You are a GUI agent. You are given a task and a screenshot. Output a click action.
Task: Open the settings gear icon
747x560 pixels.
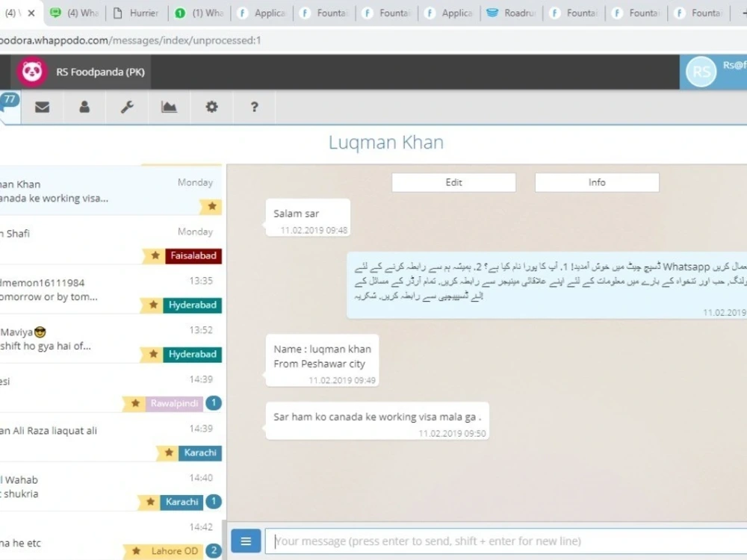(x=211, y=107)
